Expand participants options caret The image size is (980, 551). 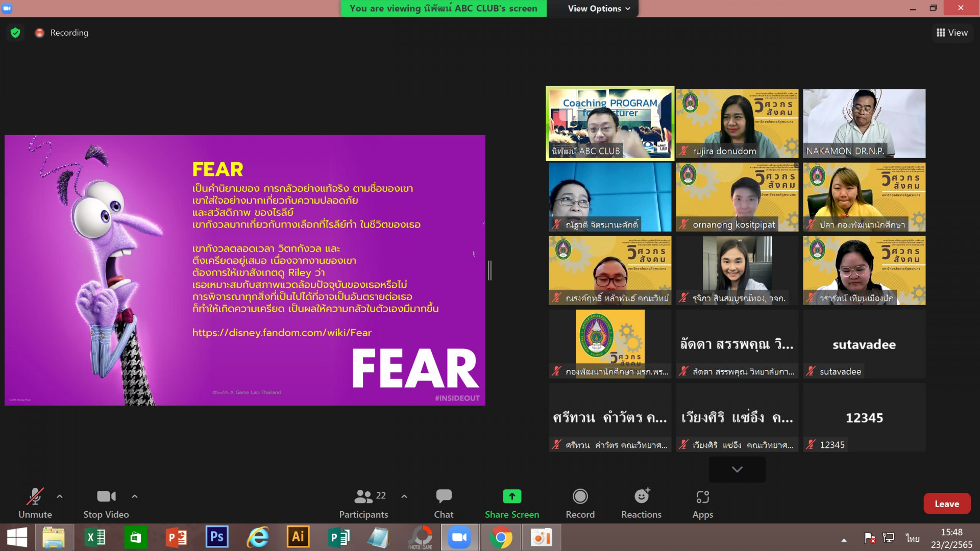click(x=404, y=496)
